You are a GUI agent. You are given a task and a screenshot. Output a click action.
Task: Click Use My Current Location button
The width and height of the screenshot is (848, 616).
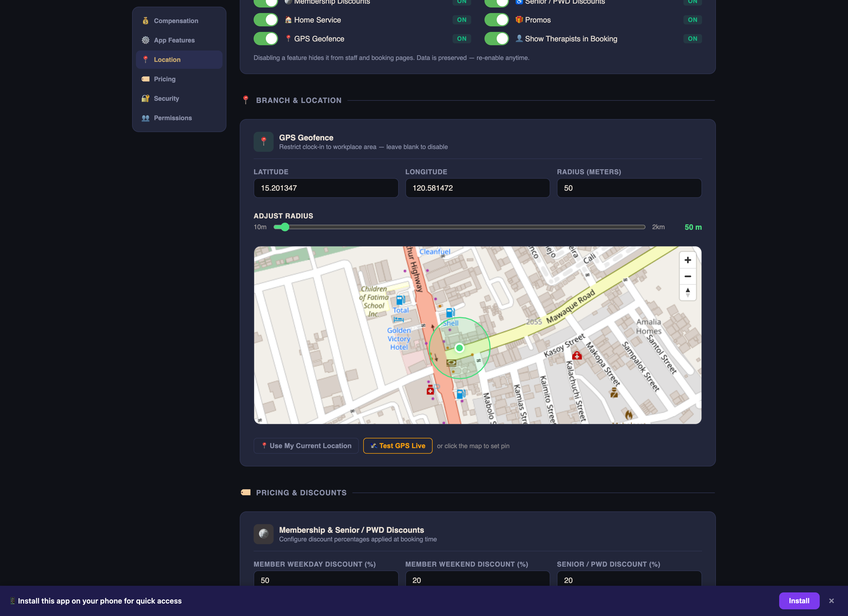tap(306, 446)
